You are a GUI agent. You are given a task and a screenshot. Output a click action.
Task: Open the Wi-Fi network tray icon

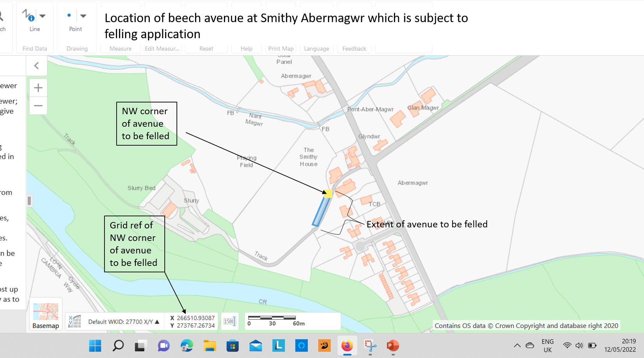pos(567,345)
